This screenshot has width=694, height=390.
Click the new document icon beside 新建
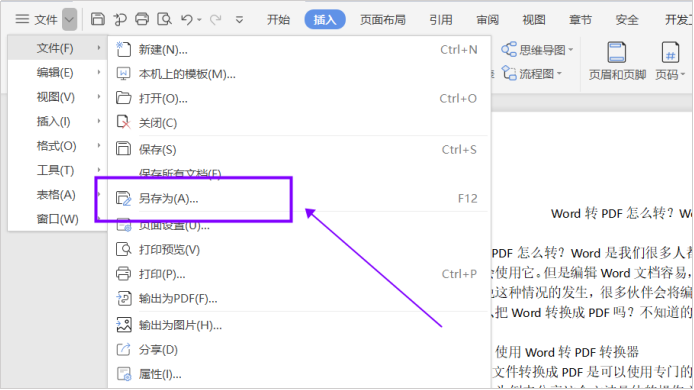tap(123, 49)
